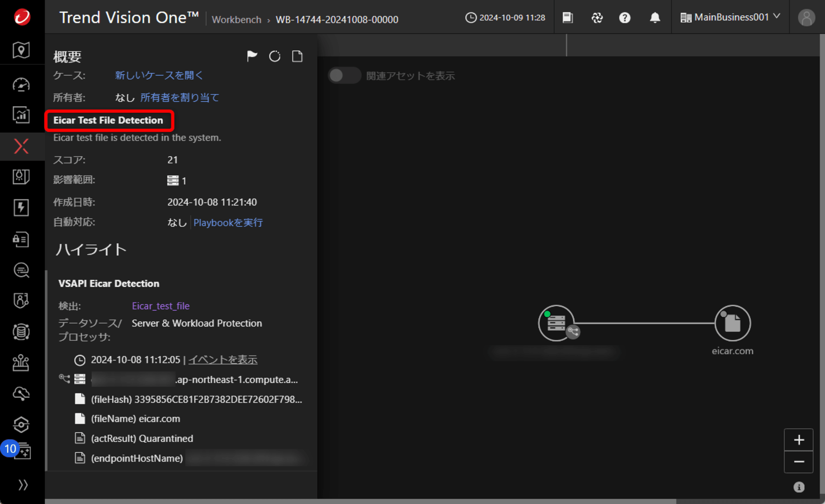The image size is (825, 504).
Task: Click the eicar.com file node in graph
Action: 733,323
